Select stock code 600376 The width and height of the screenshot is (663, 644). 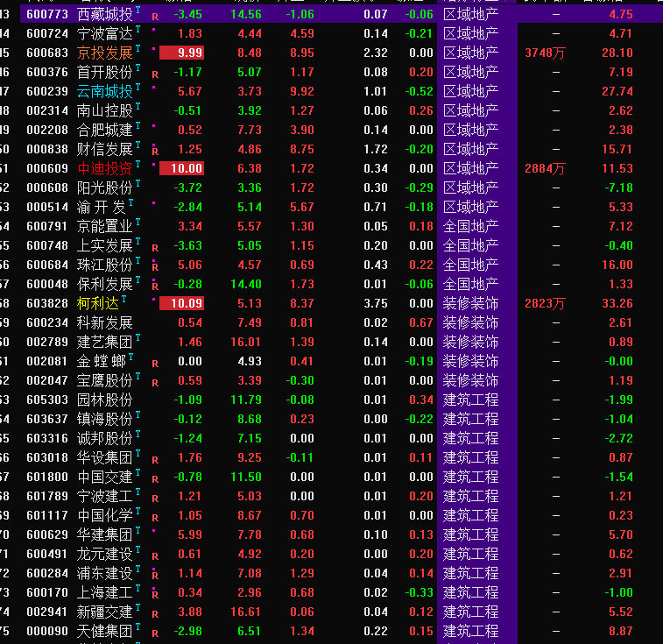47,72
